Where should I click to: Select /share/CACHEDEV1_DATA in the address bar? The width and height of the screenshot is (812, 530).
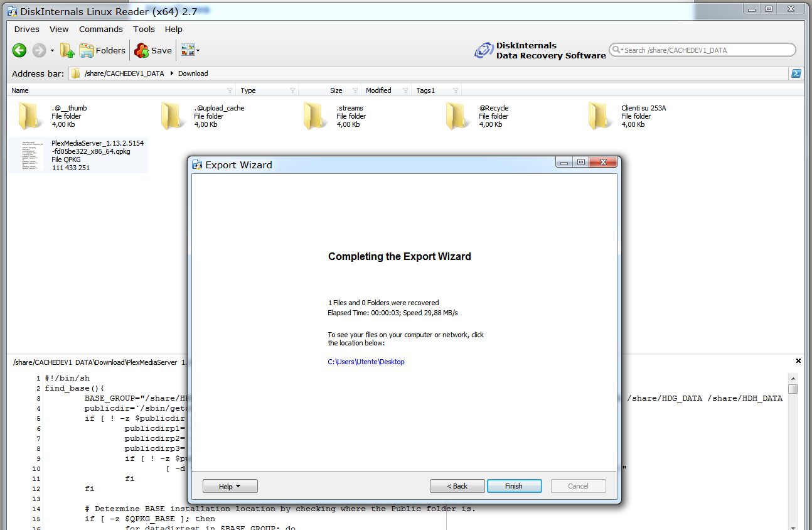coord(124,73)
